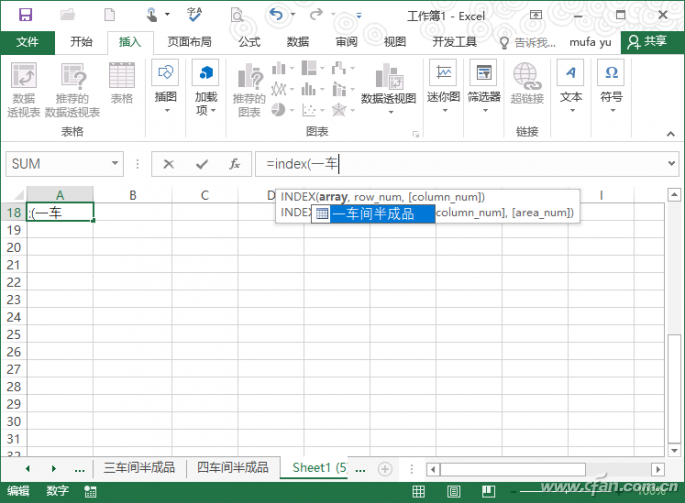Switch to Page Layout (页面布局) tab
This screenshot has height=503, width=685.
point(190,42)
